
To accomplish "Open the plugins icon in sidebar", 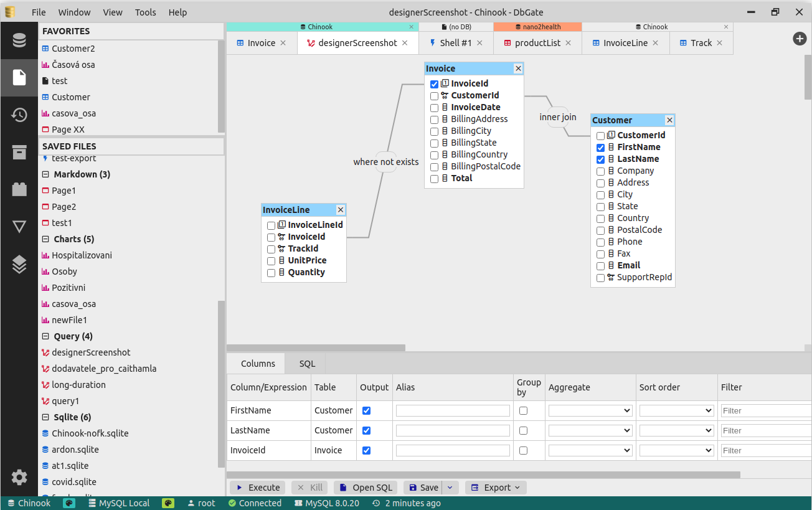I will pyautogui.click(x=19, y=189).
